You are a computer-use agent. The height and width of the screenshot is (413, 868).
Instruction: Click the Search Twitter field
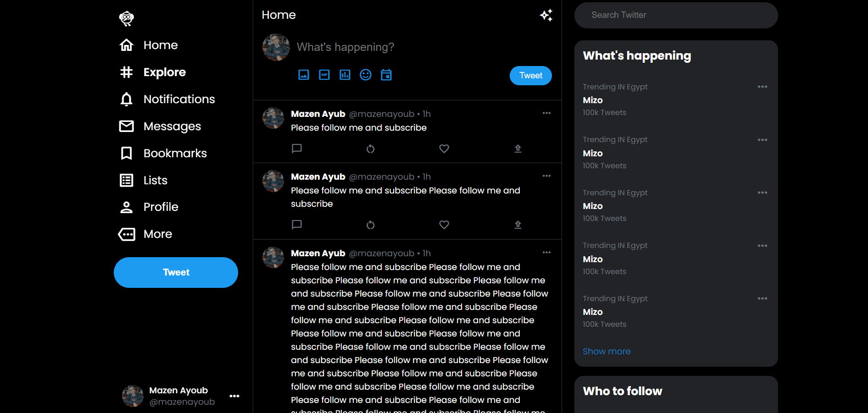tap(676, 15)
